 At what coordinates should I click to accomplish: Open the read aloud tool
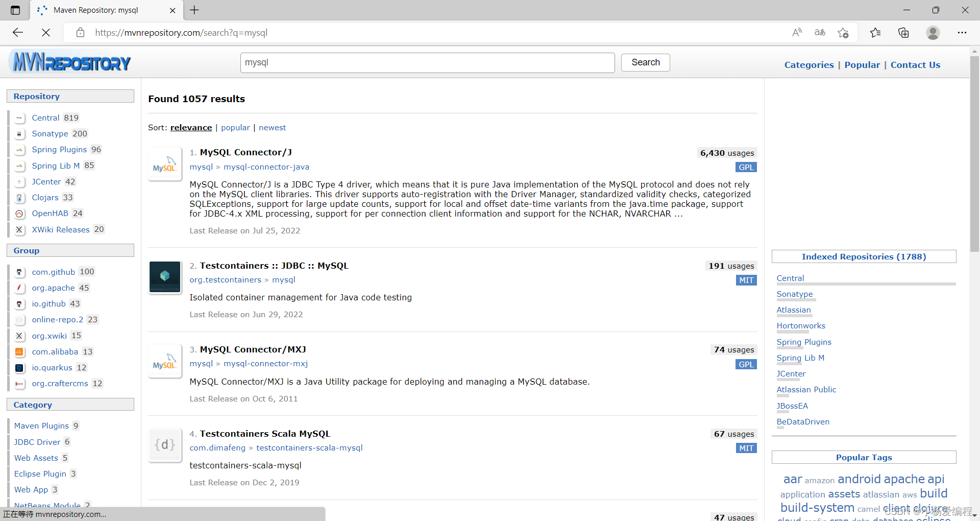click(x=797, y=33)
